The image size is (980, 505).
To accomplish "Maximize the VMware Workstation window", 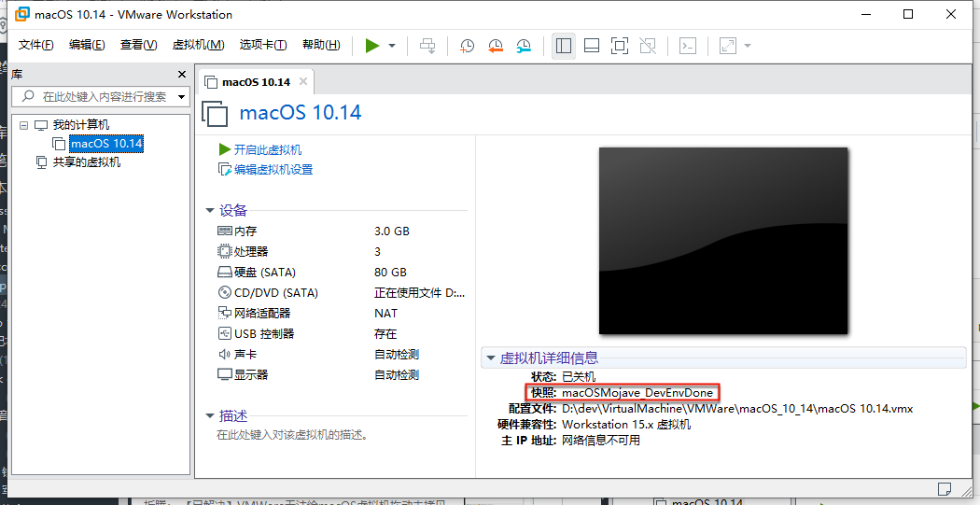I will 908,14.
